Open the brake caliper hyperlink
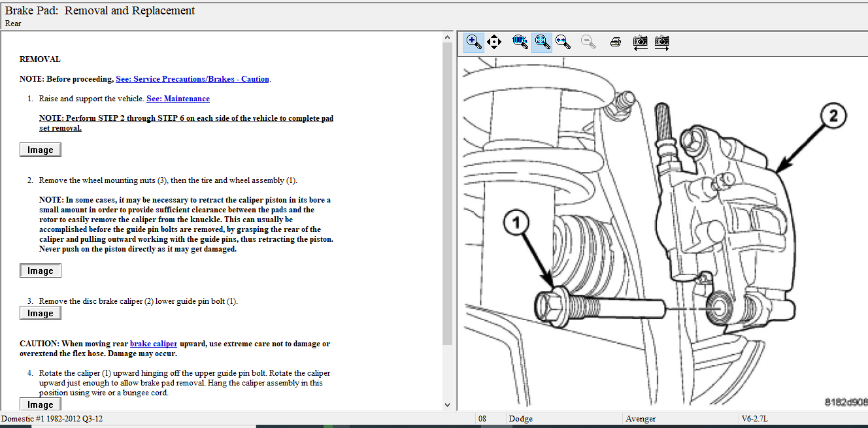The height and width of the screenshot is (428, 868). 154,344
